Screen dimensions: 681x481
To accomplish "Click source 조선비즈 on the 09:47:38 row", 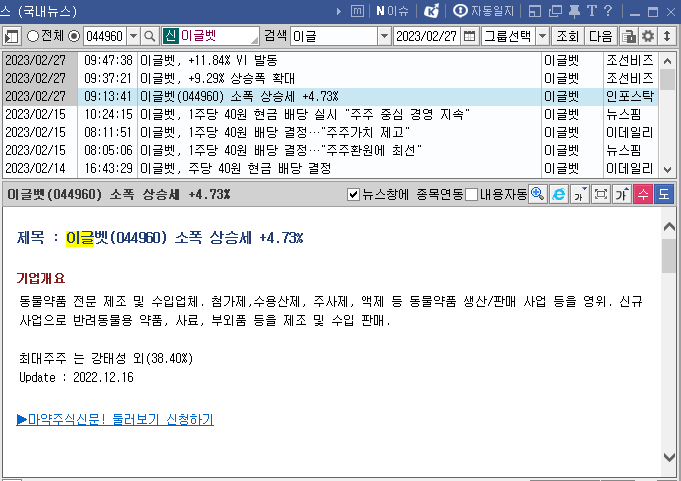I will coord(629,60).
